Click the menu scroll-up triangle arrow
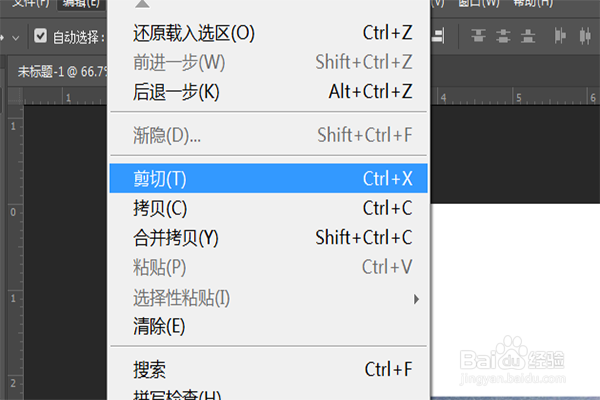This screenshot has height=400, width=600. pyautogui.click(x=142, y=4)
